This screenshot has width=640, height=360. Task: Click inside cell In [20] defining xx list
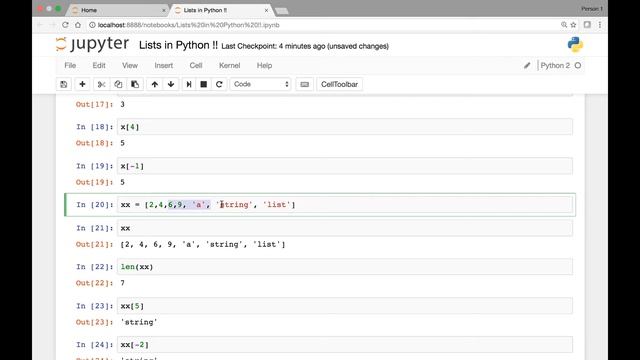344,204
